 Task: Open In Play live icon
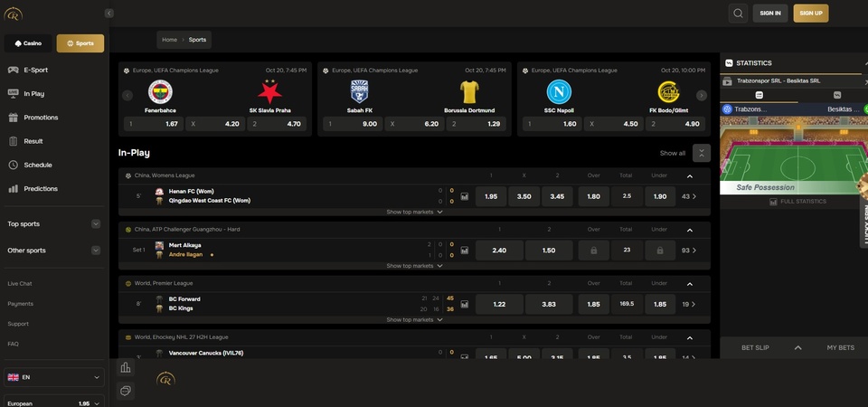(14, 93)
